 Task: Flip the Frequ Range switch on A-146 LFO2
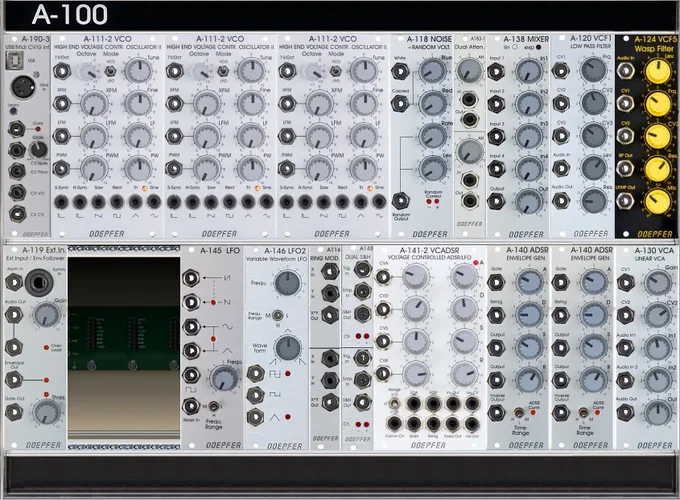(x=278, y=316)
